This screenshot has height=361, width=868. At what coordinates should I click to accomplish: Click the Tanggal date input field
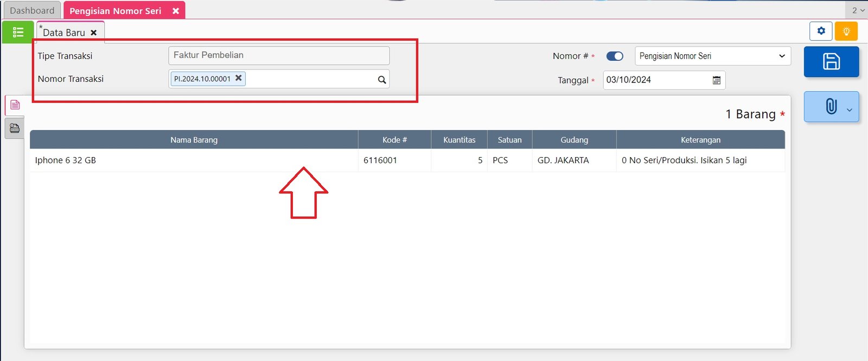tap(656, 80)
